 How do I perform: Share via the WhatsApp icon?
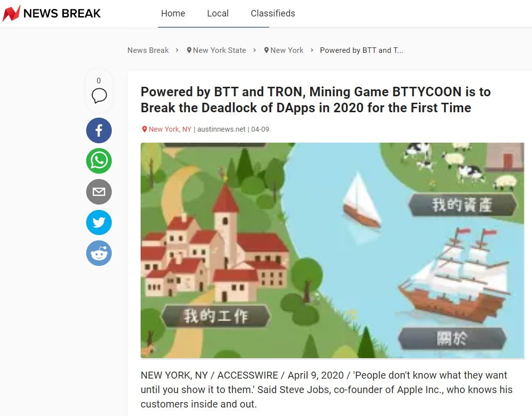(99, 161)
